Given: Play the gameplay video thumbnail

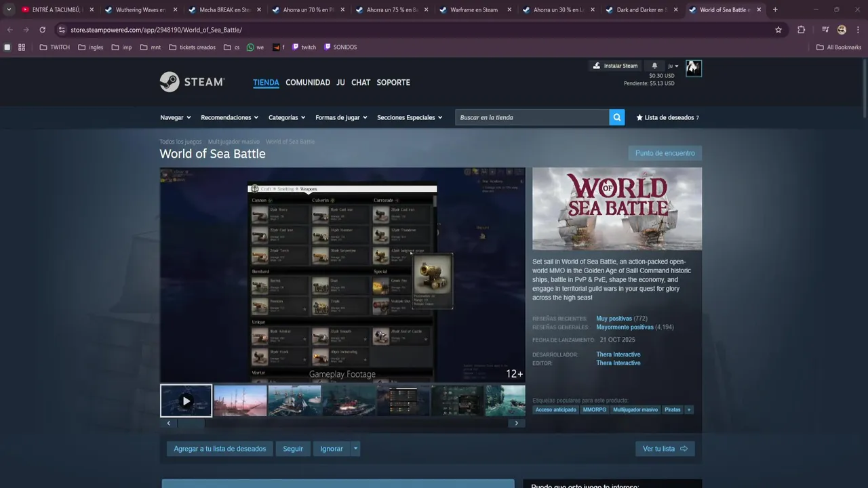Looking at the screenshot, I should 186,401.
